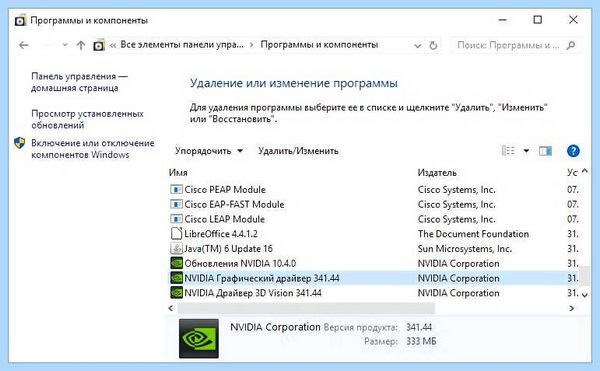
Task: Click "Sun Microsystems, Inc." publisher cell
Action: [x=465, y=249]
